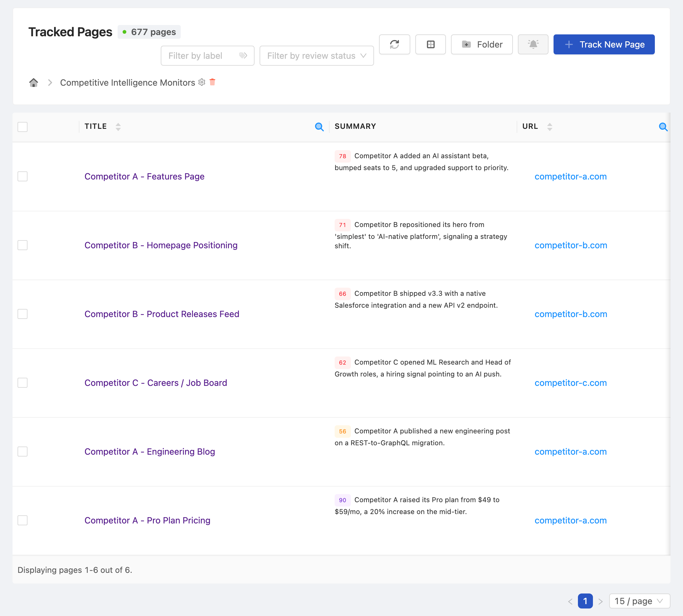This screenshot has height=616, width=683.
Task: Click summary about ML Research hiring
Action: pyautogui.click(x=423, y=368)
